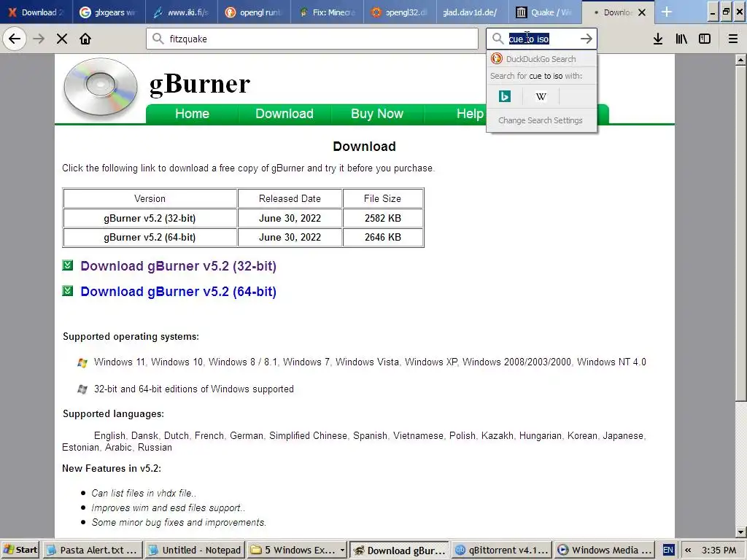Open a new tab with plus button
747x560 pixels.
[667, 12]
